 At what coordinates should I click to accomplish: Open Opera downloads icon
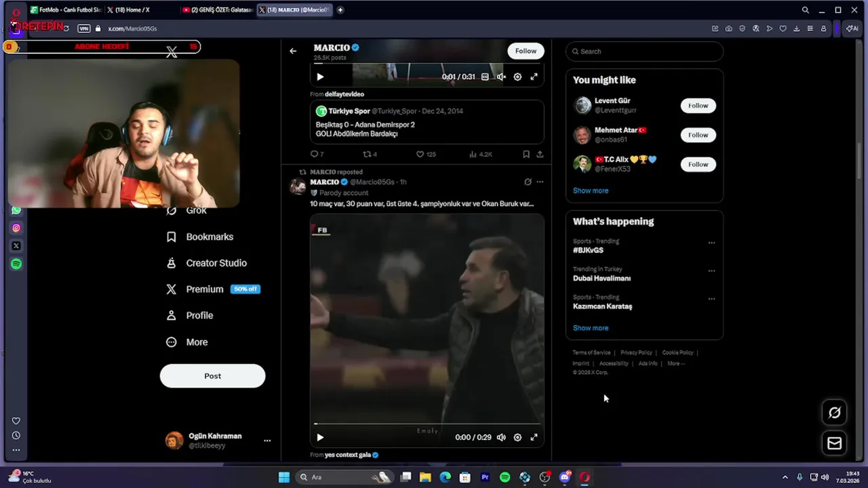796,28
